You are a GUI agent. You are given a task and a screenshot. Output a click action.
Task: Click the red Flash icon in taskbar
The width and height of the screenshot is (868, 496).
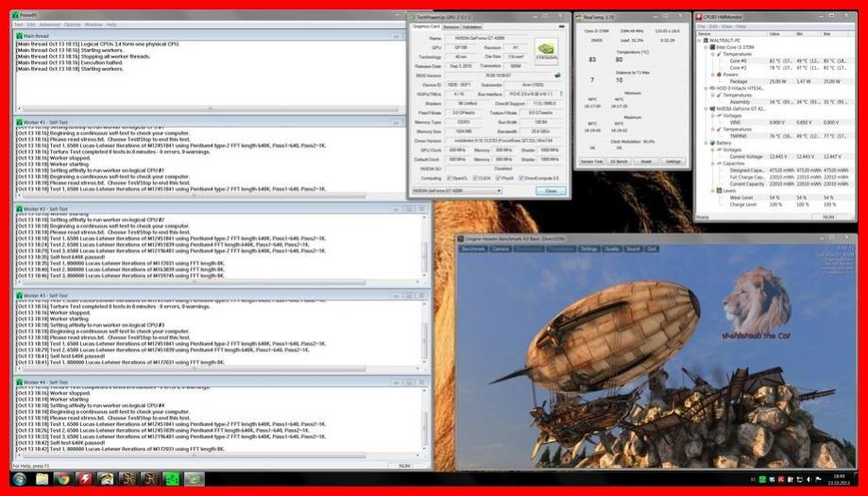pyautogui.click(x=85, y=479)
